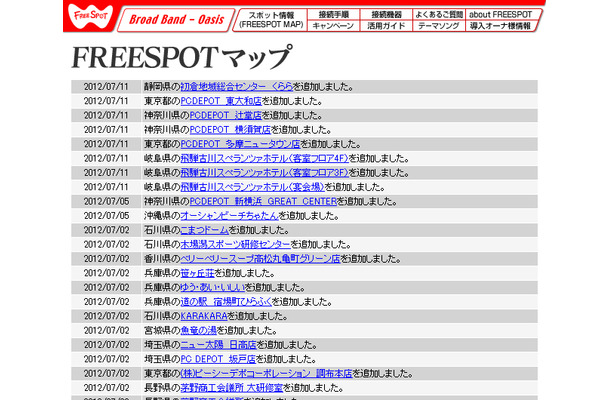Select date 2012/07/11 in the 初倉地域総合センター row

tap(106, 87)
